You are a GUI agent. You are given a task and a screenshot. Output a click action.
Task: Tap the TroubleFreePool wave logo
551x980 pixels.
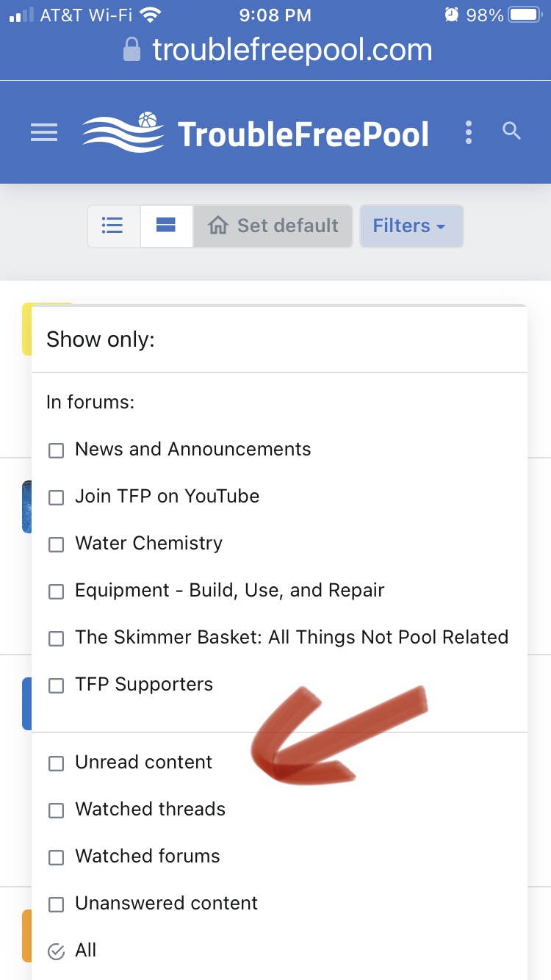123,132
